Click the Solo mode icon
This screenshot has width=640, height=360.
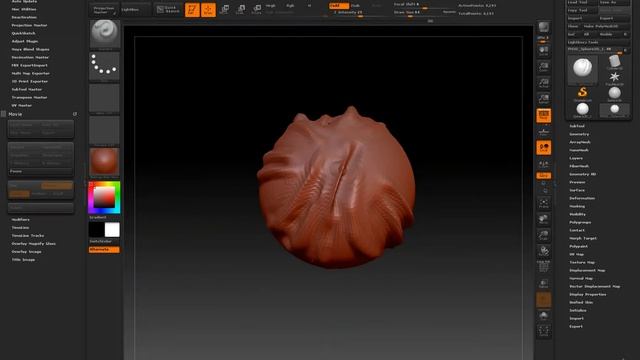point(543,316)
